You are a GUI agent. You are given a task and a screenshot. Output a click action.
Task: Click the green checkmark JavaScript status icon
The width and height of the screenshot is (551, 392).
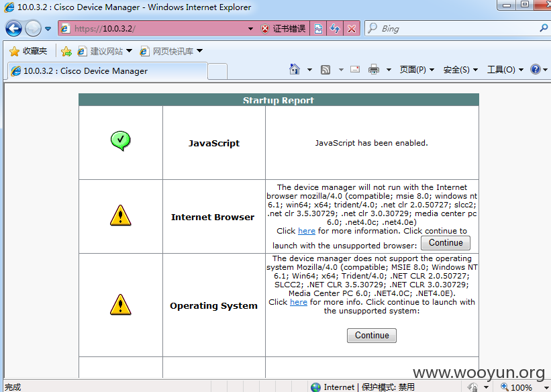click(121, 141)
